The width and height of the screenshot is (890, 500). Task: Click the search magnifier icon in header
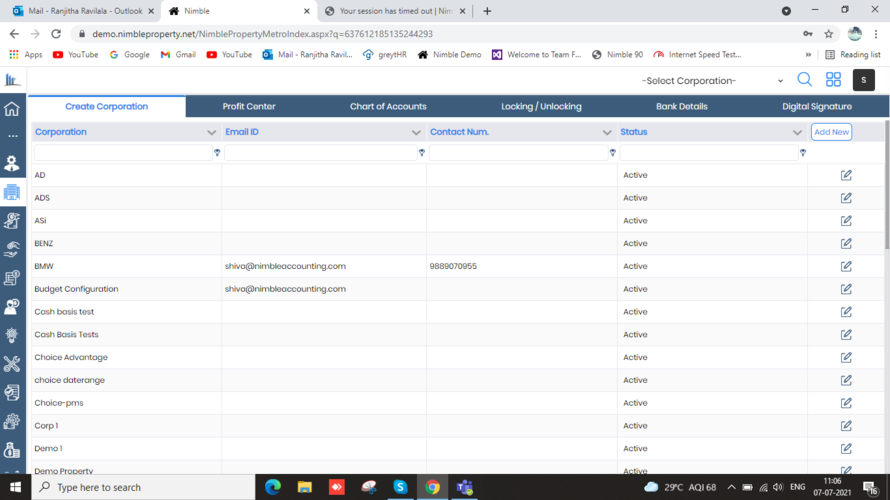click(x=804, y=80)
